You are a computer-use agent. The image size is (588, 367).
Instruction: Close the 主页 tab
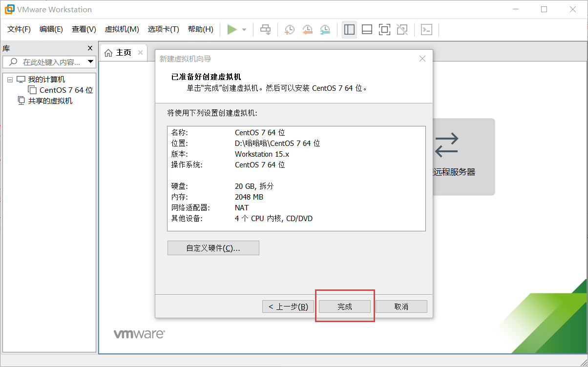(x=140, y=52)
